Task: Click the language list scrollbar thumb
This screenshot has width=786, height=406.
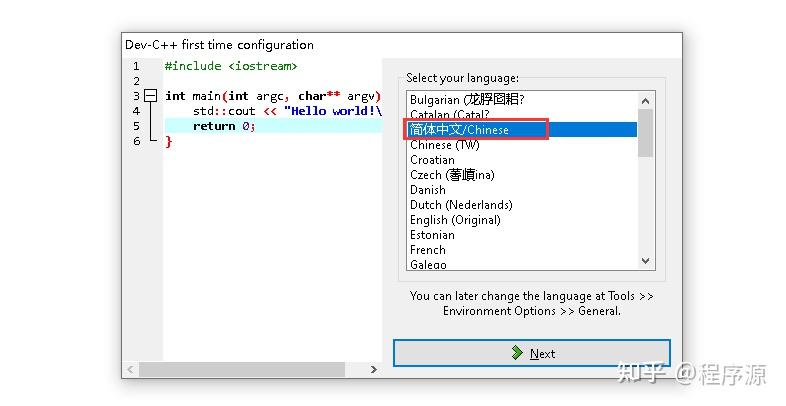Action: 646,133
